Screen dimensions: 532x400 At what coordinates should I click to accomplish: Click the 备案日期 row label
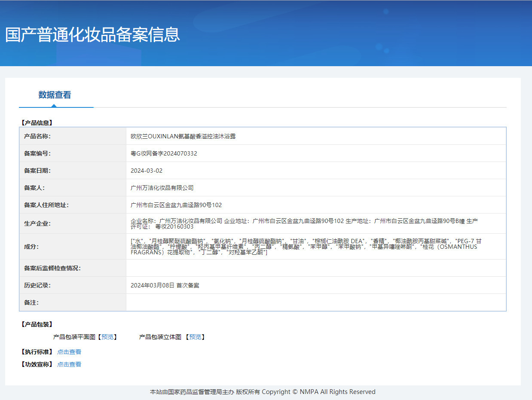[x=37, y=171]
